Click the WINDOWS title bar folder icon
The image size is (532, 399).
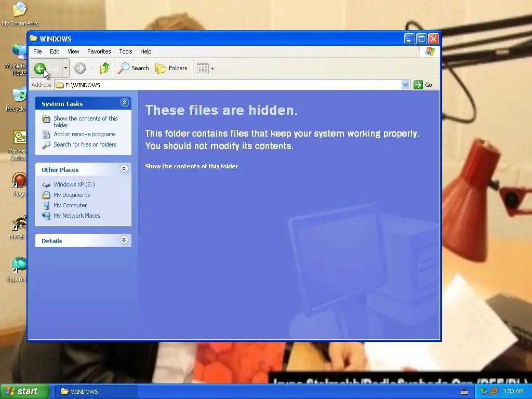[33, 38]
